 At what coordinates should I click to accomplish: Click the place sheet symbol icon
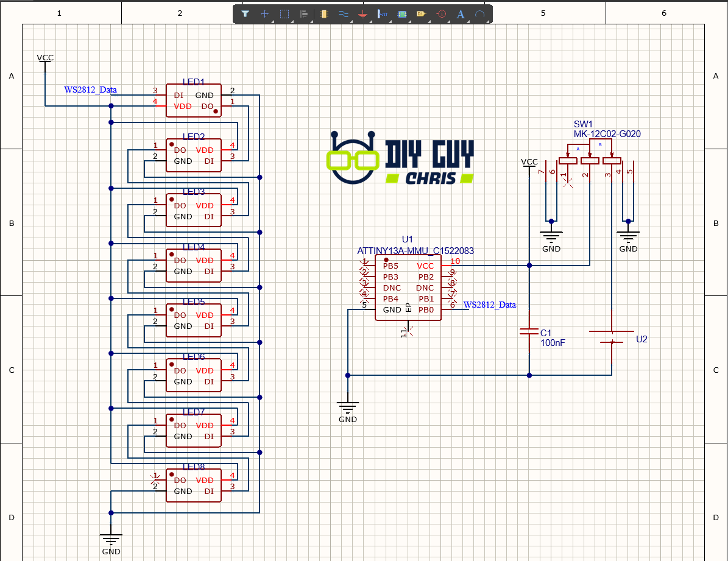[x=402, y=14]
